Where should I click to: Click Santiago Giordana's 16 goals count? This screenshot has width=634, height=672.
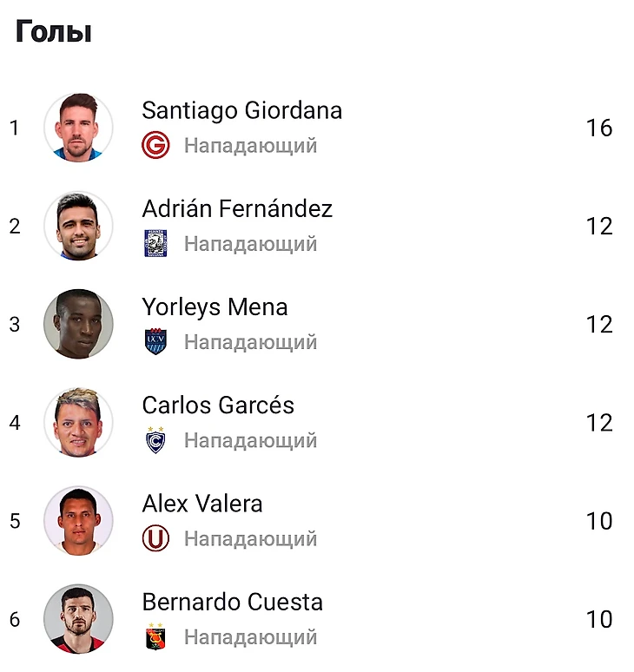599,128
